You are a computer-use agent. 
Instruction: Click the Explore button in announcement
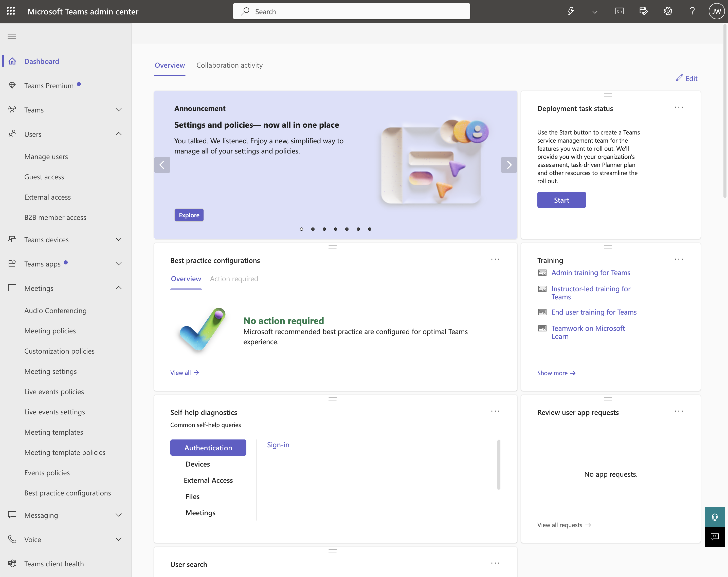tap(189, 215)
